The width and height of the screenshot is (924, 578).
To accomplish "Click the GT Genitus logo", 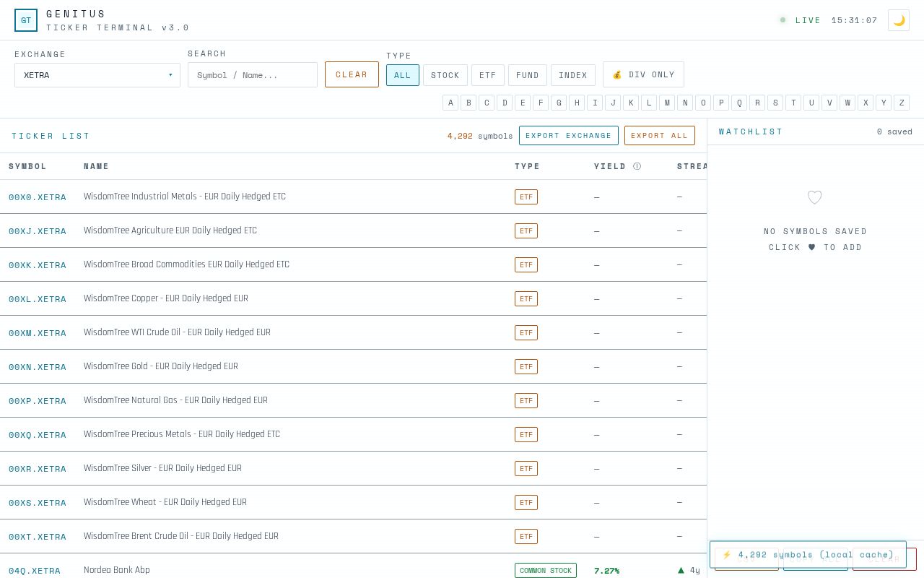I will pos(26,20).
